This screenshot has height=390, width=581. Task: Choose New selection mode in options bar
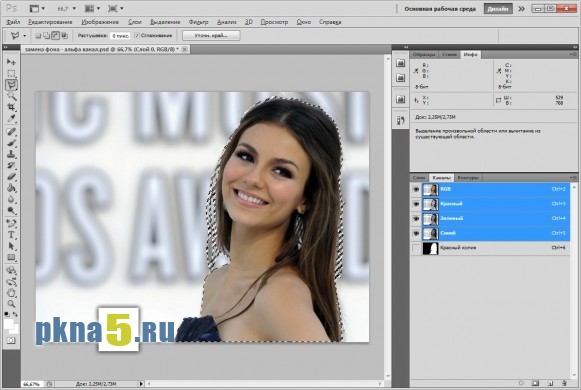(x=38, y=36)
